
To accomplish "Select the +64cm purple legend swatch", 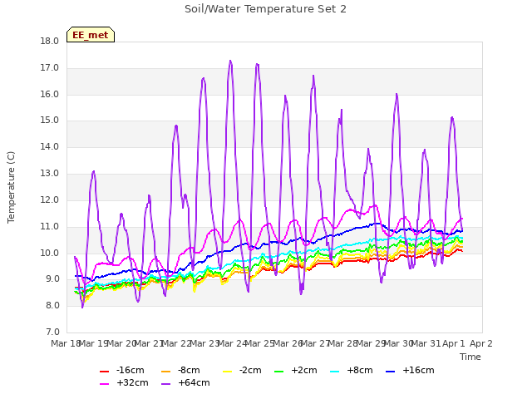I will (166, 384).
